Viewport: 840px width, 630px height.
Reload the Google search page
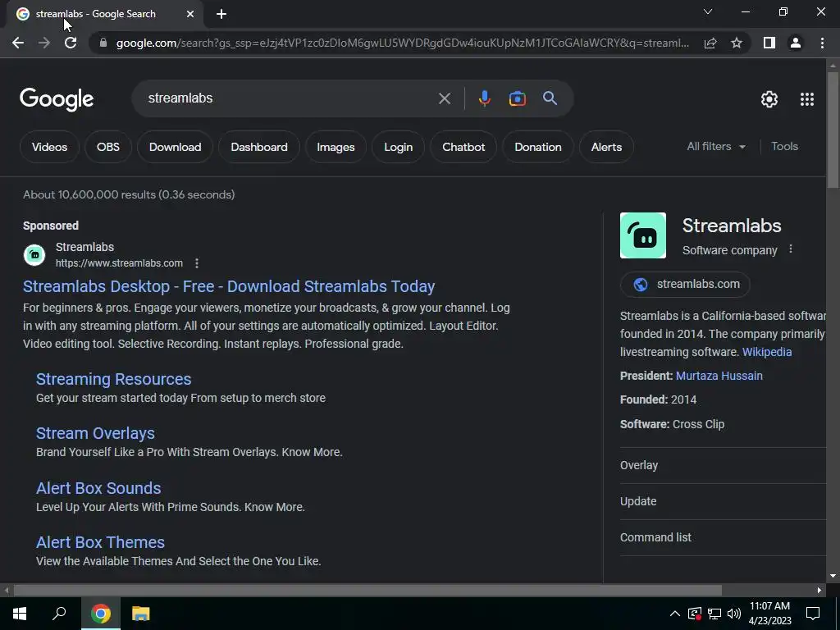tap(71, 43)
